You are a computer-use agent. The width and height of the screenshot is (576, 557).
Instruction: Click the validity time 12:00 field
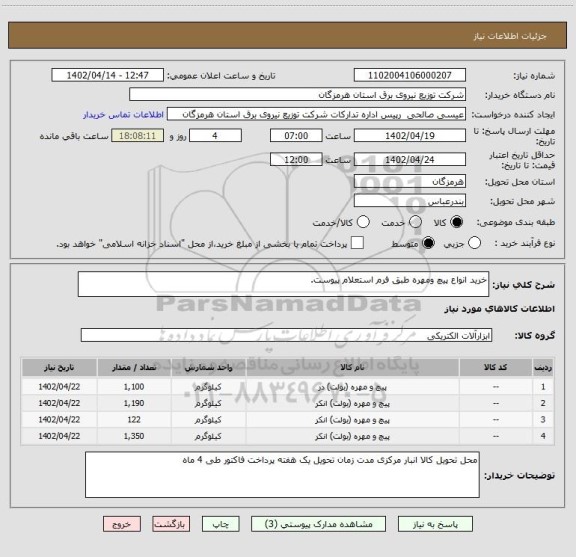296,159
